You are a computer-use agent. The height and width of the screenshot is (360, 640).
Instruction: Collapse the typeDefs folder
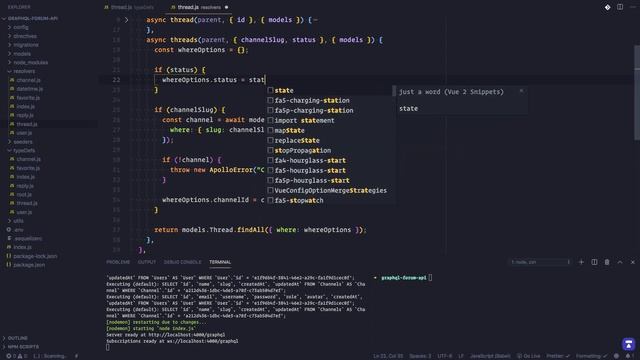click(x=24, y=150)
